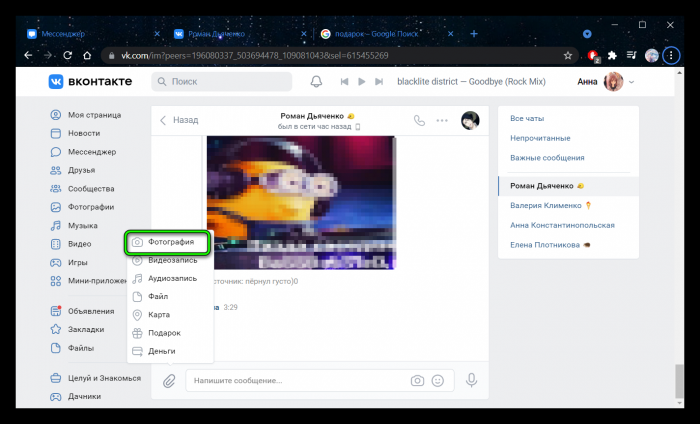Open the emoji picker in message field

[x=438, y=381]
